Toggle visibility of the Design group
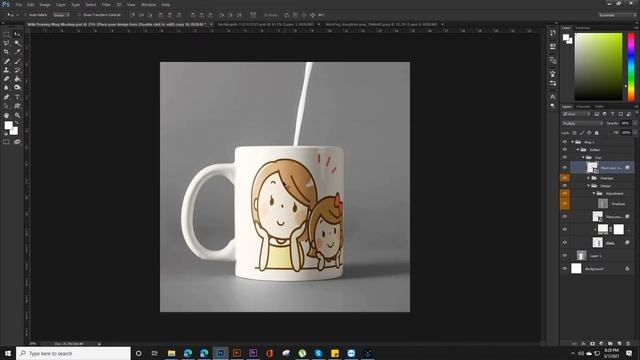Image resolution: width=640 pixels, height=360 pixels. (x=565, y=186)
